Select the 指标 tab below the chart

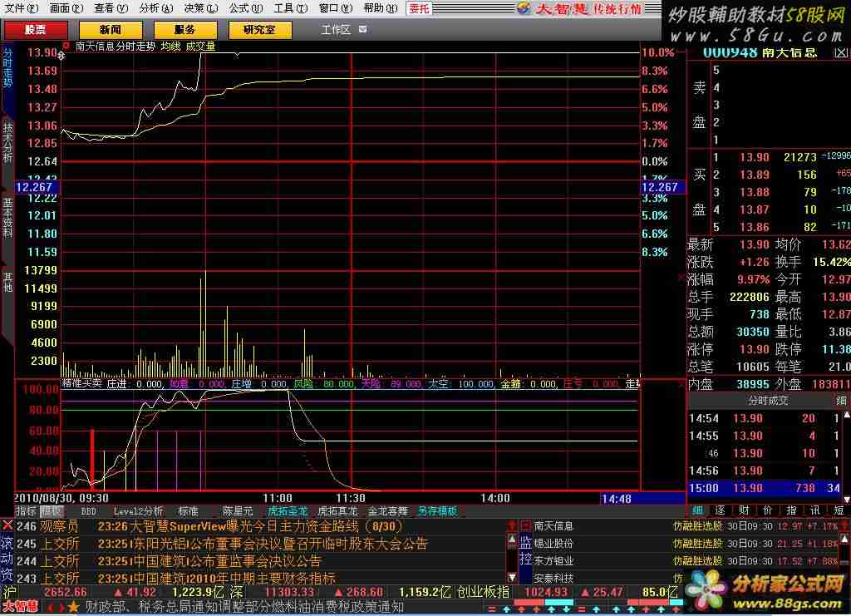tap(26, 510)
